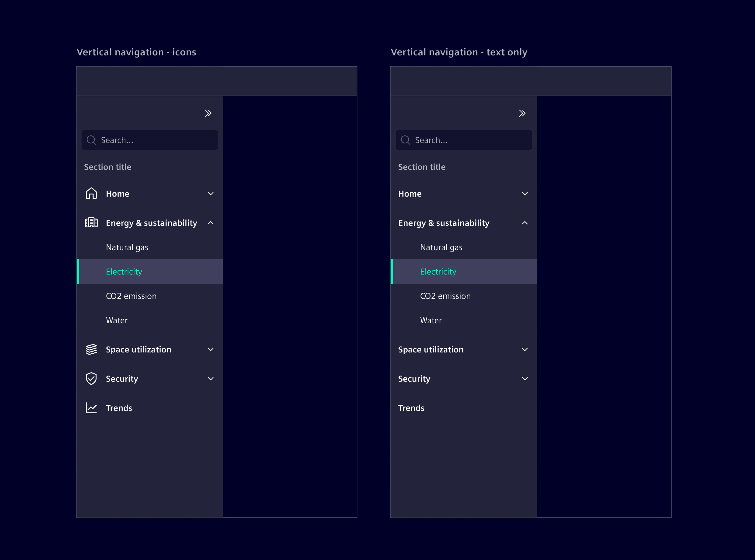Collapse the Energy & sustainability section in the icons panel
Image resolution: width=755 pixels, height=560 pixels.
pyautogui.click(x=211, y=223)
